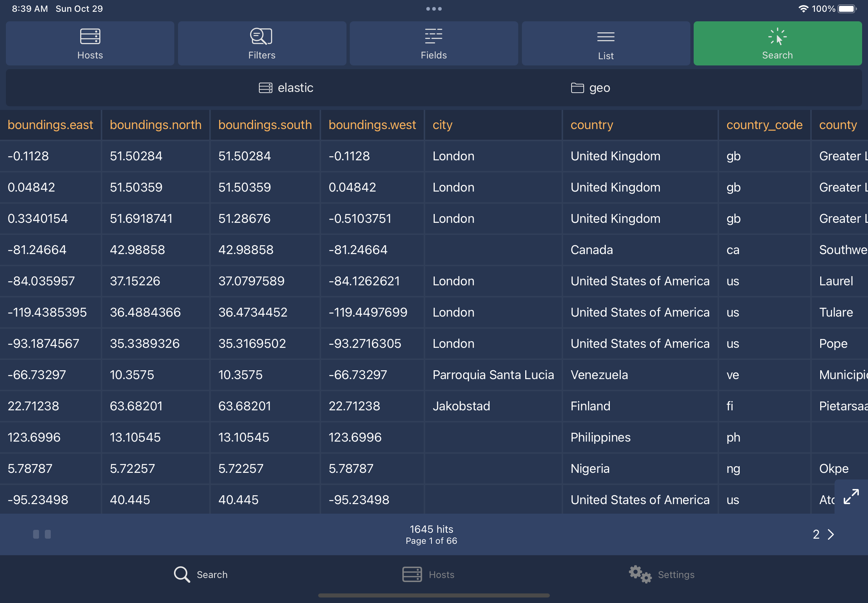Open Search tab in bottom bar

pyautogui.click(x=201, y=574)
